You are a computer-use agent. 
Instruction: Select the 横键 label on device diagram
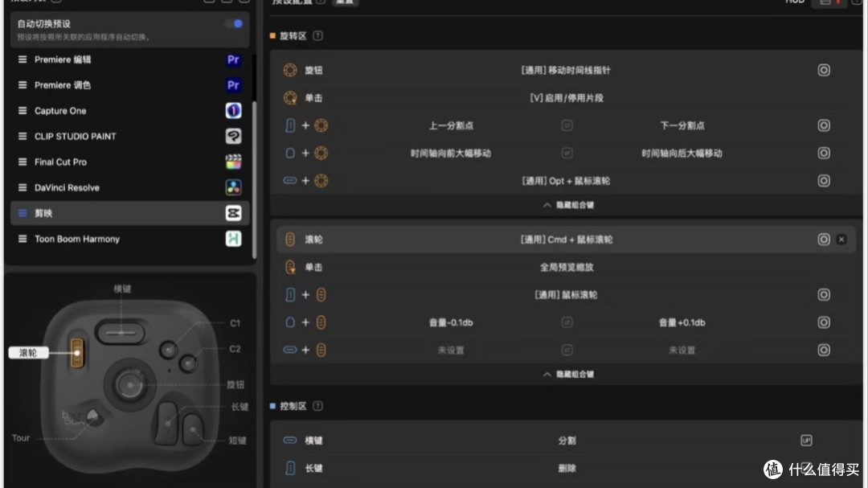(122, 289)
